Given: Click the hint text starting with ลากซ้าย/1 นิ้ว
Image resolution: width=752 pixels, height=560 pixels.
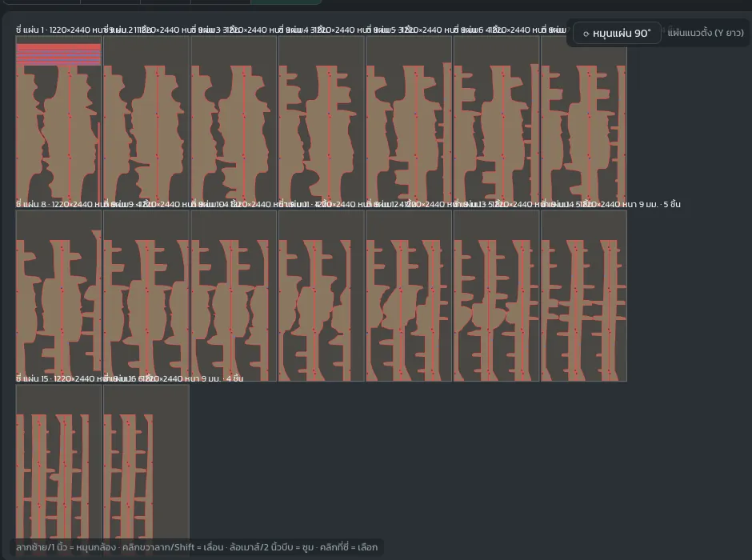Looking at the screenshot, I should click(197, 547).
